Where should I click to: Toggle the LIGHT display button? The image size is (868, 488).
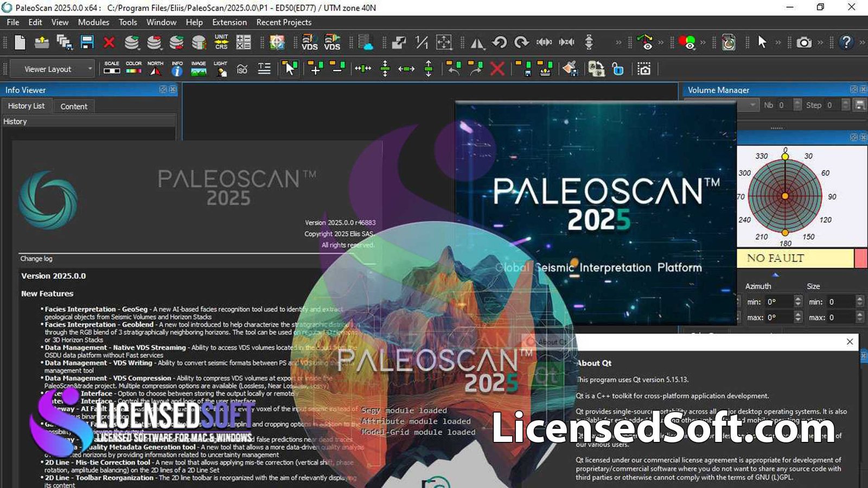coord(220,68)
